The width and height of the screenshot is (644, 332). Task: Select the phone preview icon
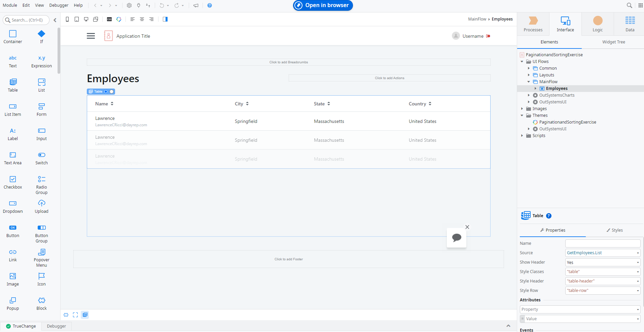(x=67, y=19)
